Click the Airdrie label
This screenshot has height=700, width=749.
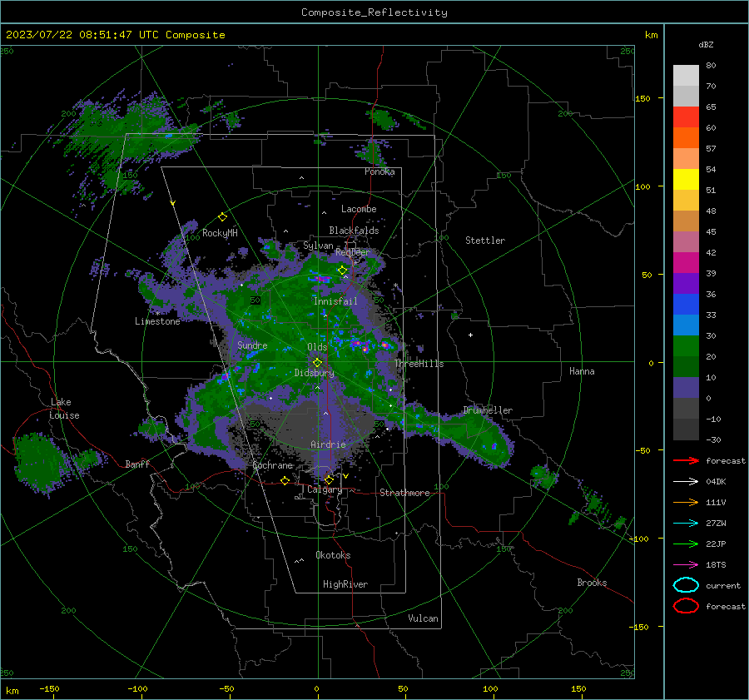point(328,444)
